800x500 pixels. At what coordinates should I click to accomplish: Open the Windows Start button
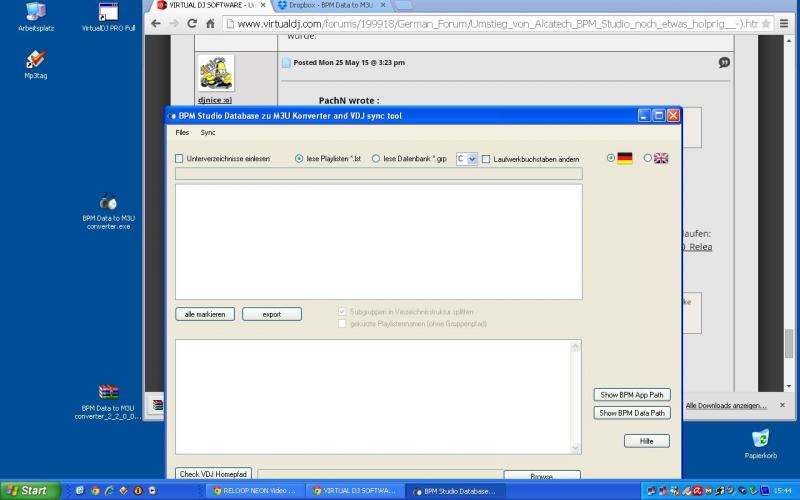30,491
